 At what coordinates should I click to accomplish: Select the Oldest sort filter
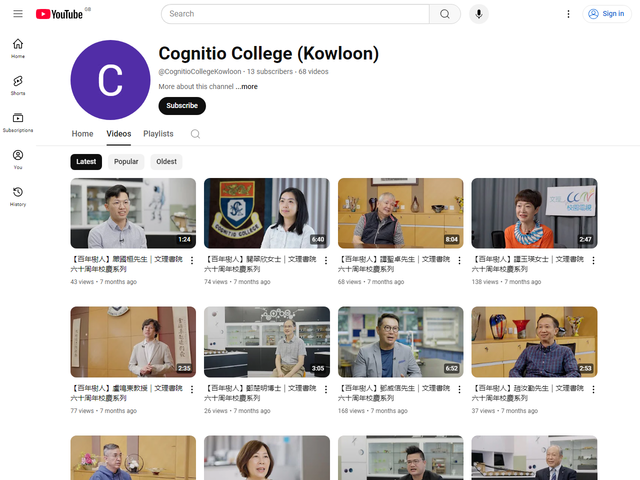coord(166,161)
